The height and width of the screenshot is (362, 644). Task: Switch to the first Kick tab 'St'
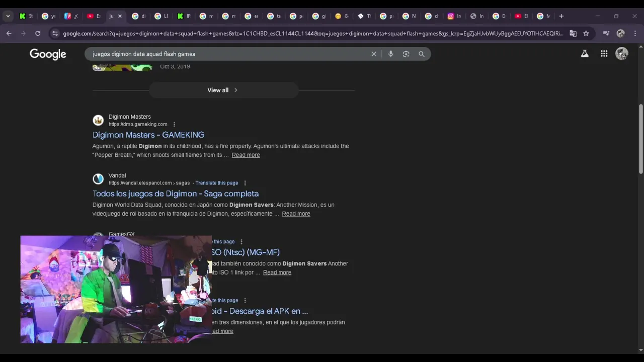point(26,16)
